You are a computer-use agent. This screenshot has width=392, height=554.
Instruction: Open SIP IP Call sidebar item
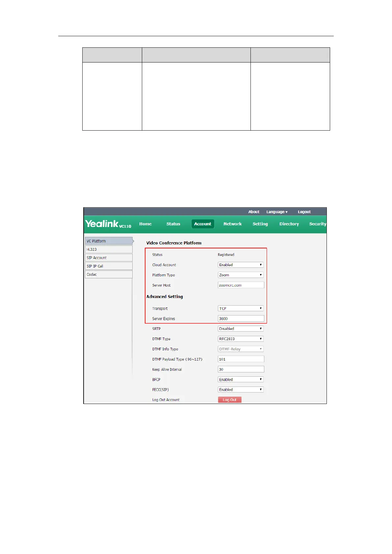(109, 266)
